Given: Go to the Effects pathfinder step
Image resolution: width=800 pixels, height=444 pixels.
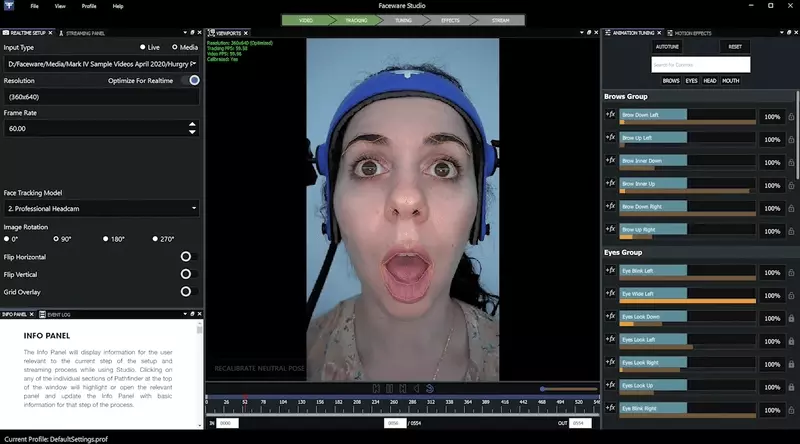Looking at the screenshot, I should tap(450, 20).
